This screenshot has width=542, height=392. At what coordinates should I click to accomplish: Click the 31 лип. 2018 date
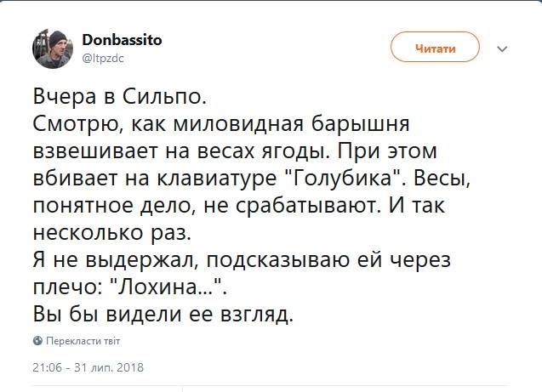click(x=109, y=367)
